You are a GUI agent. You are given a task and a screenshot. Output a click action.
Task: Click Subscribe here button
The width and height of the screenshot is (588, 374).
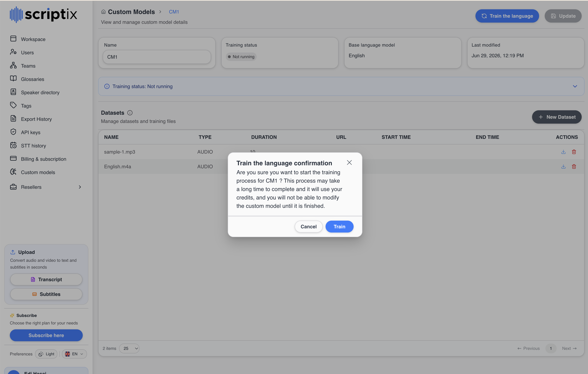point(46,335)
